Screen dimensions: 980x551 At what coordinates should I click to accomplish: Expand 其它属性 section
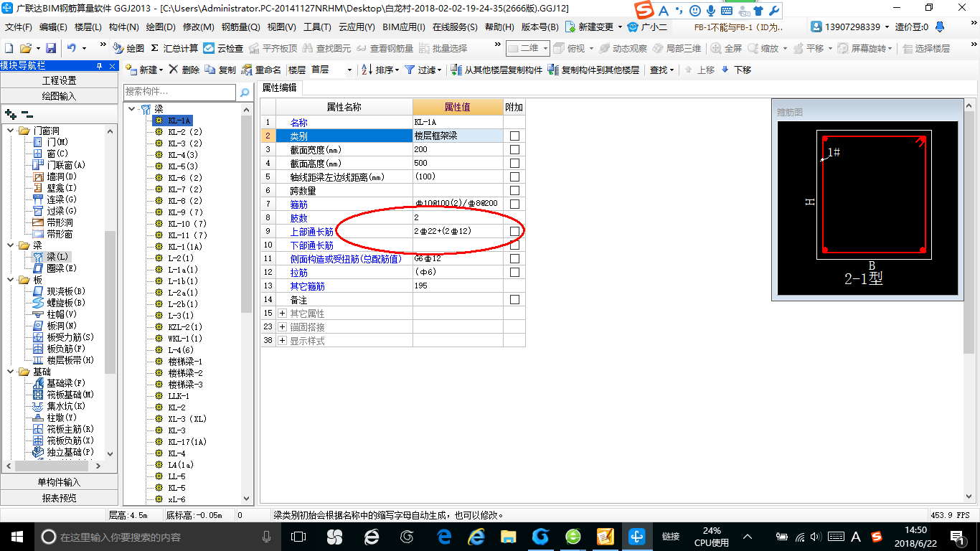click(x=283, y=314)
